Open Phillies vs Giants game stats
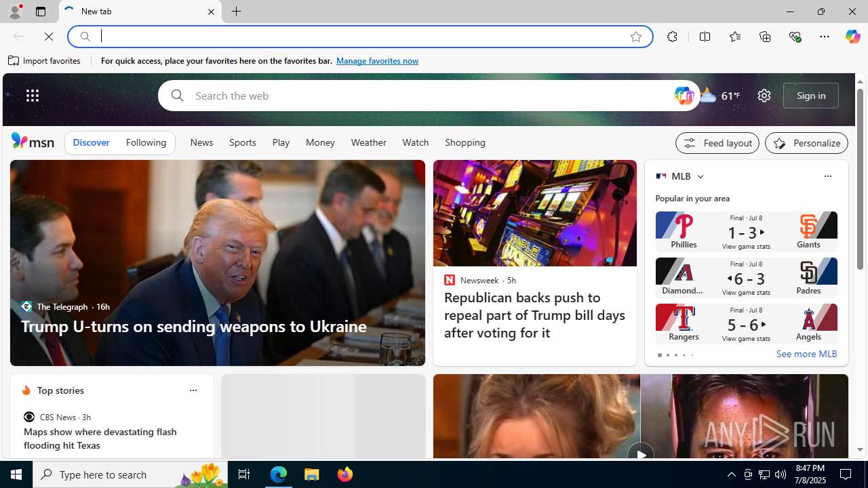 coord(746,232)
